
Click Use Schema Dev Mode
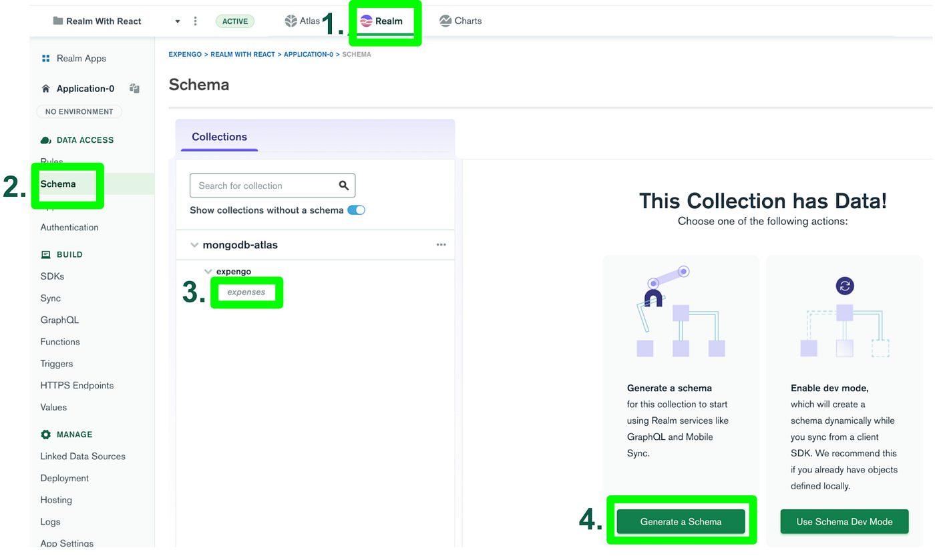click(844, 521)
